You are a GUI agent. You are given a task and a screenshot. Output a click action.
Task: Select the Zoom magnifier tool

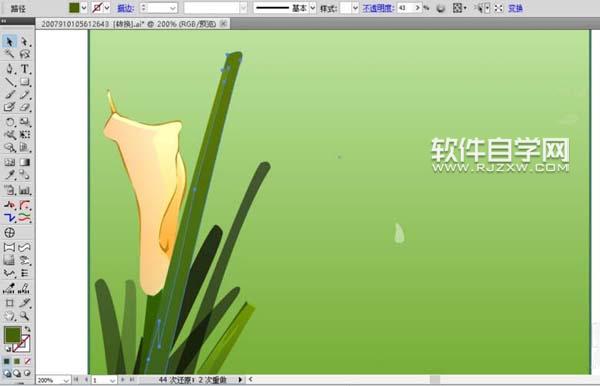(25, 316)
